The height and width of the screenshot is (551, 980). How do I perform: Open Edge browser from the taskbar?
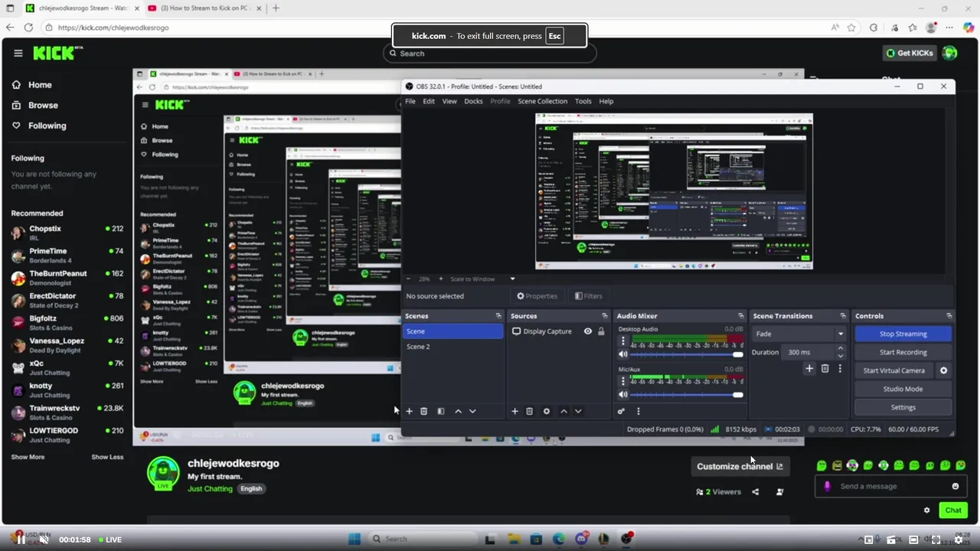(x=559, y=539)
